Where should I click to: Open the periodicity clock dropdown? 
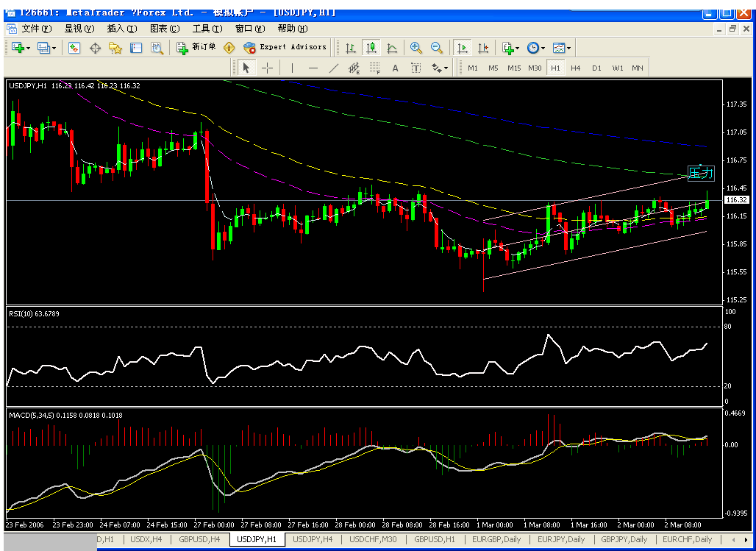pyautogui.click(x=543, y=49)
